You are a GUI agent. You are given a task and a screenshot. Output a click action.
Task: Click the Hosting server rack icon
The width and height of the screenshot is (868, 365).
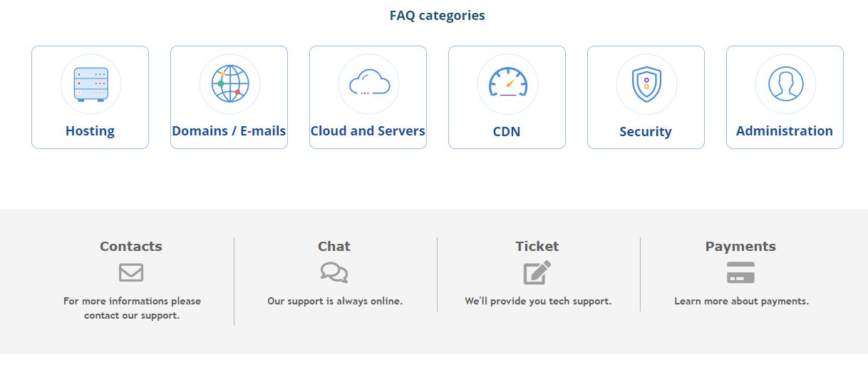[91, 84]
